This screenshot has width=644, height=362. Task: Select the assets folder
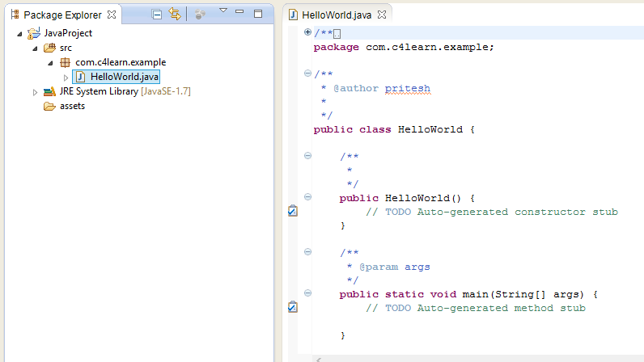coord(72,106)
